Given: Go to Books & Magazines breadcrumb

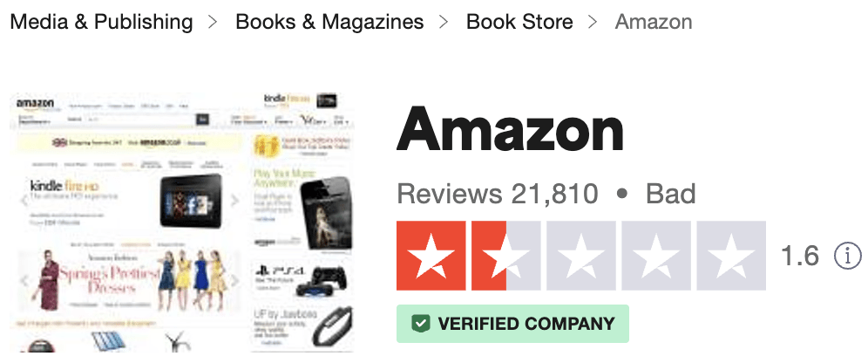Looking at the screenshot, I should tap(329, 22).
